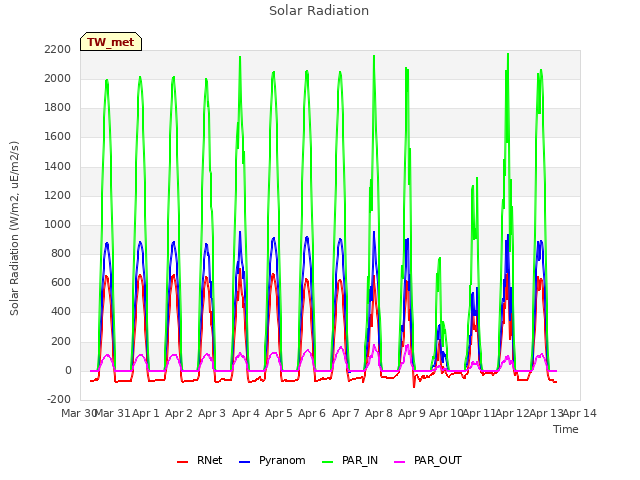Click the 2000 y-axis tick label
Screen dimensions: 640x480
58,78
